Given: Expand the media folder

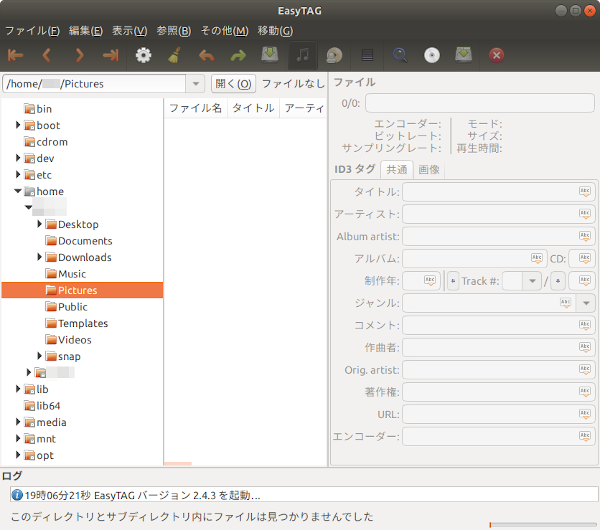Looking at the screenshot, I should [18, 422].
